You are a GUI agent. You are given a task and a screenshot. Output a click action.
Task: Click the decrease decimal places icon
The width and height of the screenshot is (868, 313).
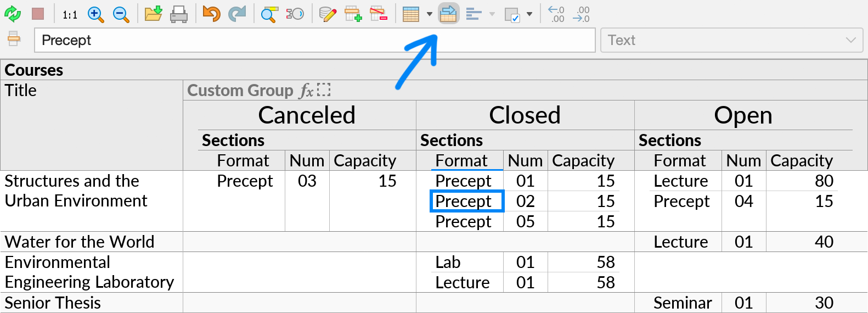pos(556,14)
